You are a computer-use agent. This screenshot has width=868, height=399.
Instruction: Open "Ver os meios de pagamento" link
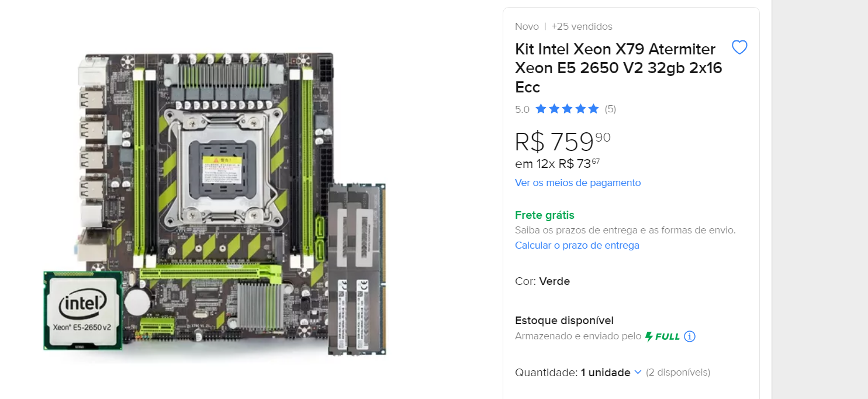click(x=577, y=183)
